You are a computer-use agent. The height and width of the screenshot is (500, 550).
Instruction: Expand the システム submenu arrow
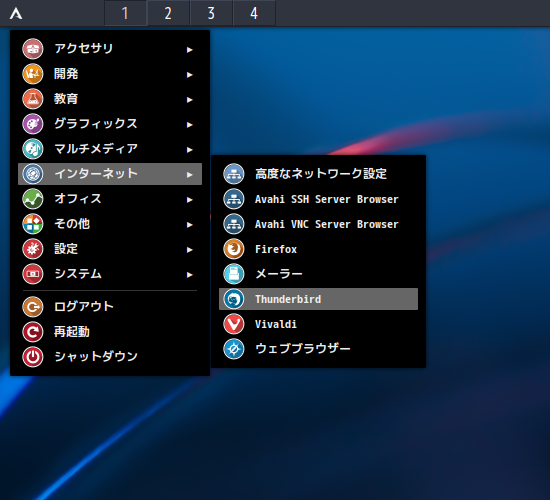coord(190,274)
